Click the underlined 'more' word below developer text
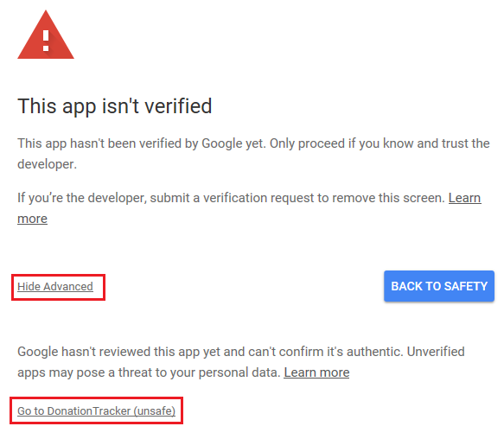This screenshot has width=504, height=439. (33, 219)
